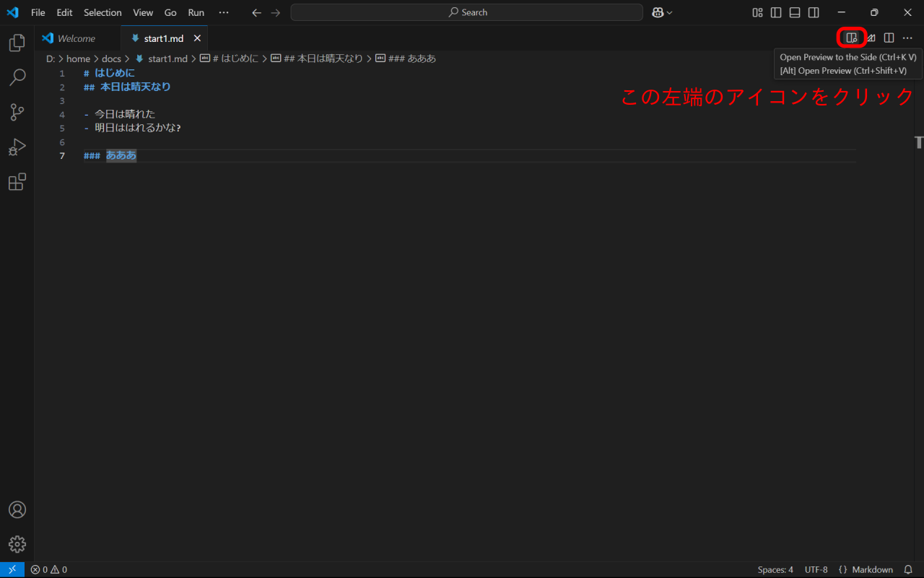Open the Run and Debug view
Screen dimensions: 924x578
pos(17,147)
